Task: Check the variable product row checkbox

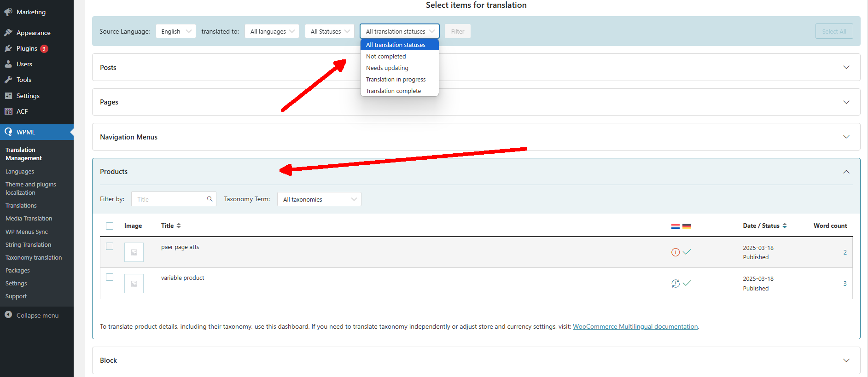Action: pos(110,277)
